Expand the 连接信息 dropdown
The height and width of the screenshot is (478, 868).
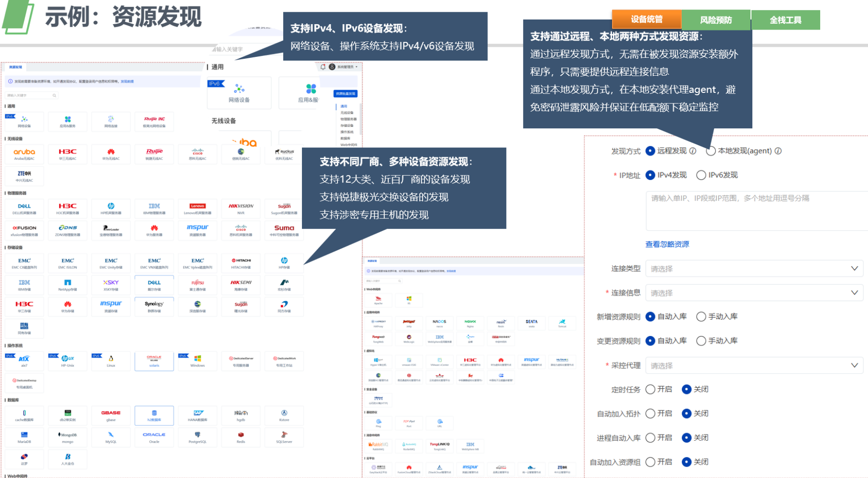[754, 293]
